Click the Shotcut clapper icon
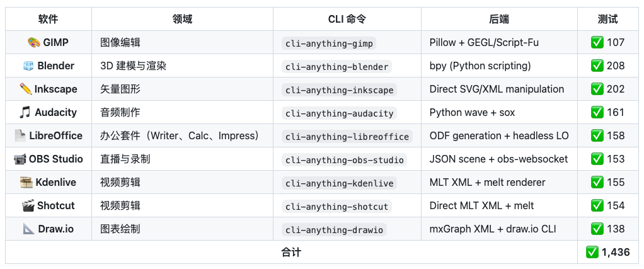Viewport: 644px width, 269px height. click(x=28, y=206)
